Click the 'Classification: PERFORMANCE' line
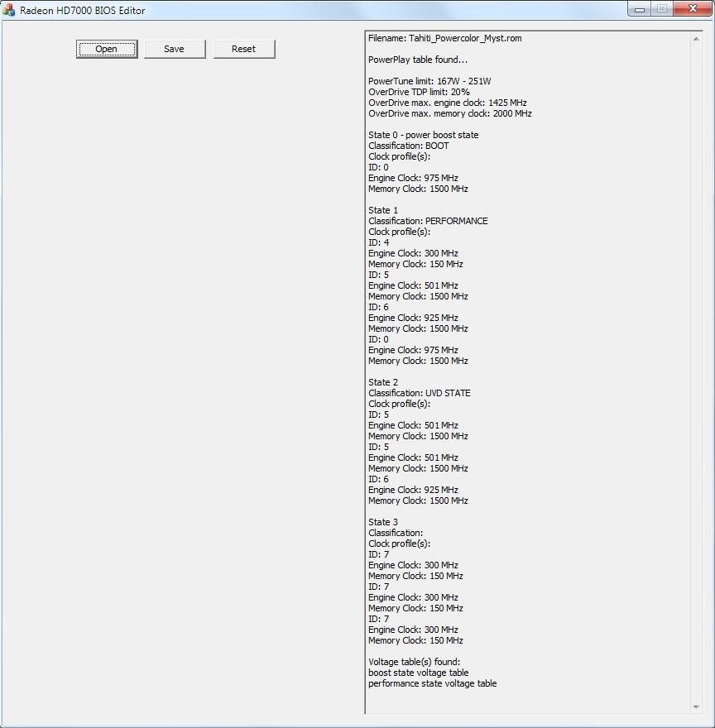 coord(428,221)
